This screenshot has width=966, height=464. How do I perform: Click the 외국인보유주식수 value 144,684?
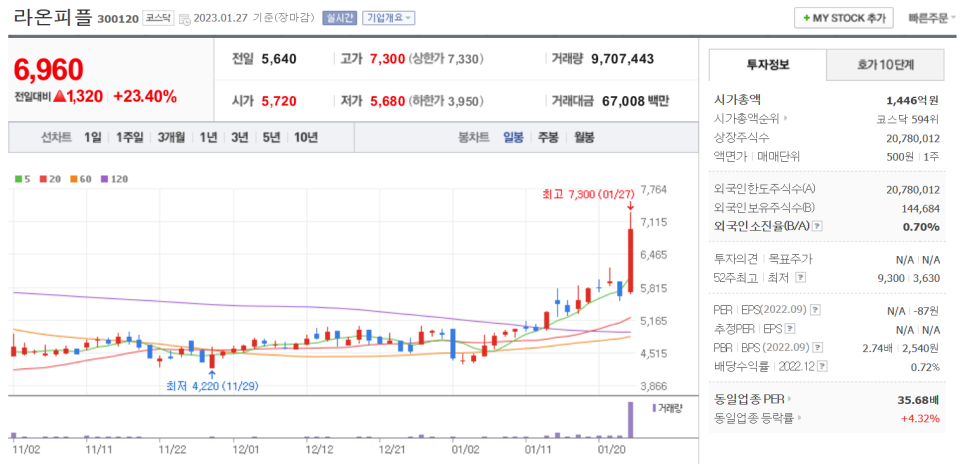pyautogui.click(x=918, y=208)
